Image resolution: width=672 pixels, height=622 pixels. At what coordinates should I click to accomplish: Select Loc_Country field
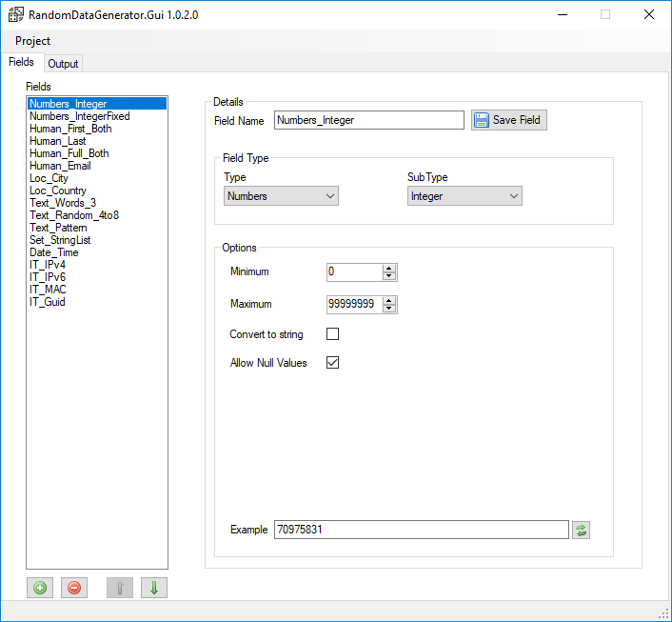tap(97, 191)
